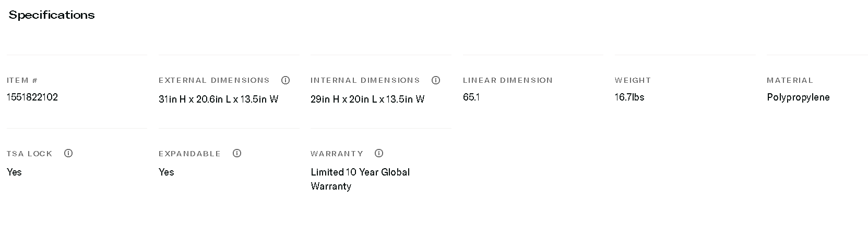868x225 pixels.
Task: Click the Internal Dimensions label
Action: (x=365, y=80)
